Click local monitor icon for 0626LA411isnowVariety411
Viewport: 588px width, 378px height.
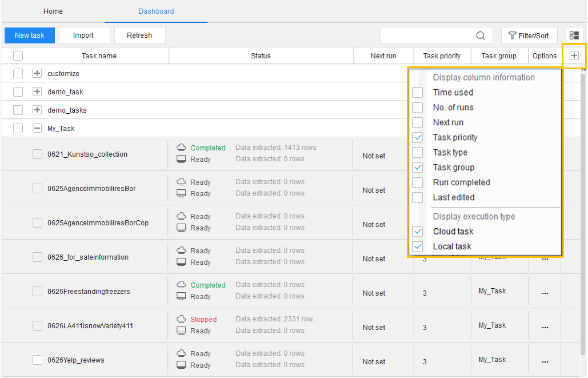(181, 331)
